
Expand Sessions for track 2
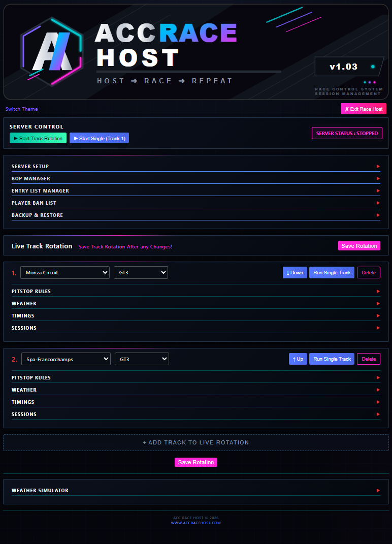click(x=195, y=414)
